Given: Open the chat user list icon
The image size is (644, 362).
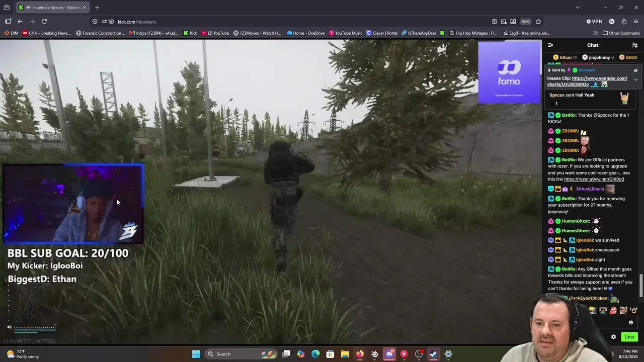Looking at the screenshot, I should (x=635, y=45).
